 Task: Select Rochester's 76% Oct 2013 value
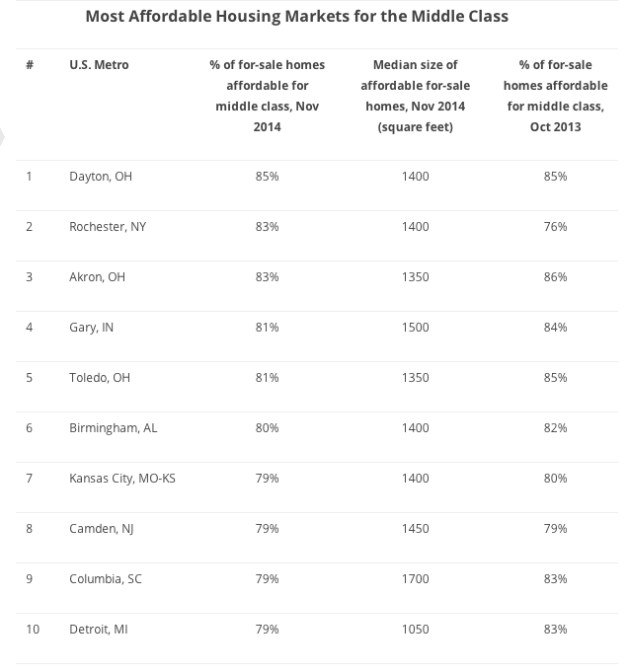pyautogui.click(x=555, y=227)
